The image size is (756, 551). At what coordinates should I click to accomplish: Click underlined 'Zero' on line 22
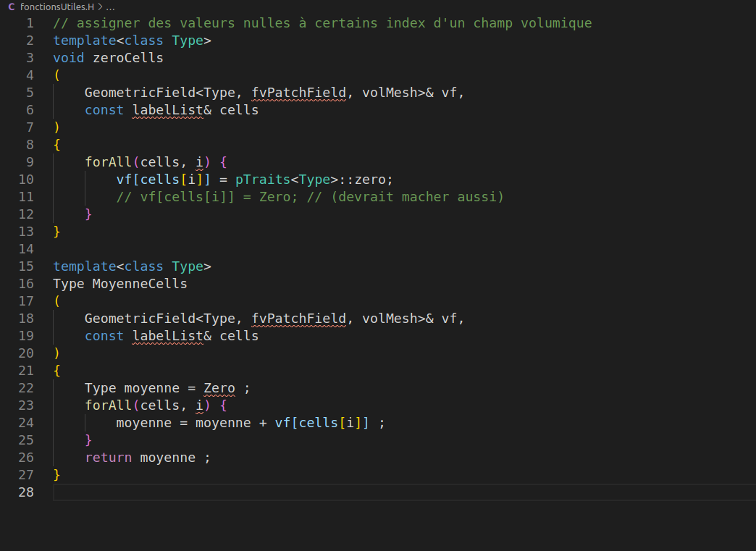point(219,388)
